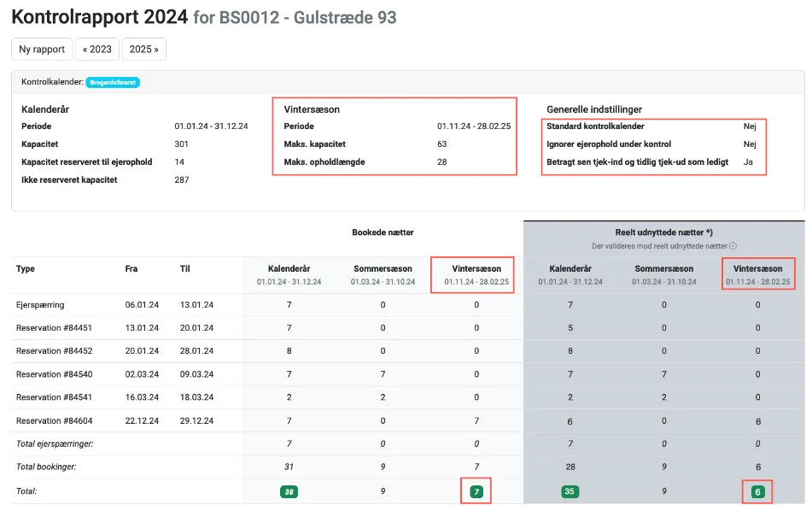Click the Type column header
The width and height of the screenshot is (812, 511).
tap(26, 268)
